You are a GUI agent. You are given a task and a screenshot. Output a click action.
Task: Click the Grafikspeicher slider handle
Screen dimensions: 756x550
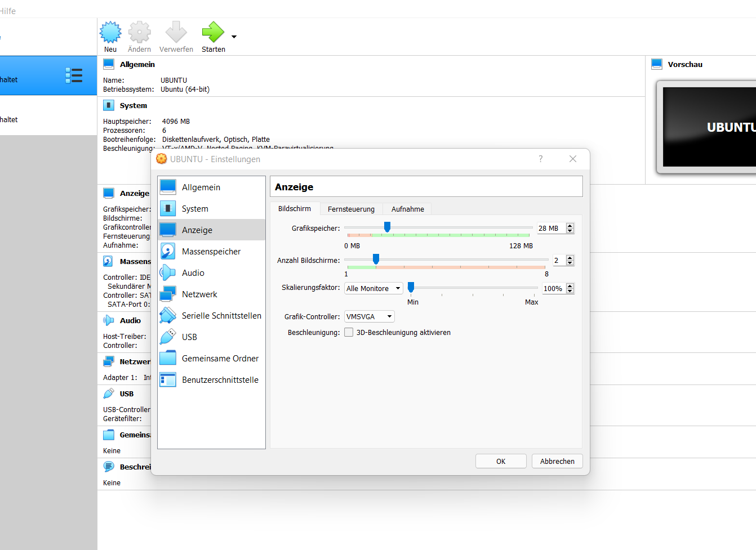(387, 227)
